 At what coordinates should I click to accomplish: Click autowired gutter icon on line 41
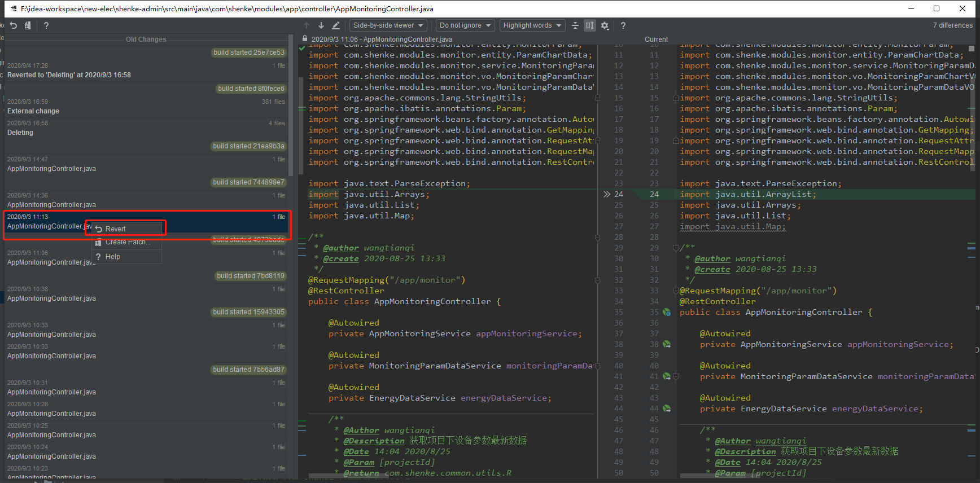click(667, 376)
